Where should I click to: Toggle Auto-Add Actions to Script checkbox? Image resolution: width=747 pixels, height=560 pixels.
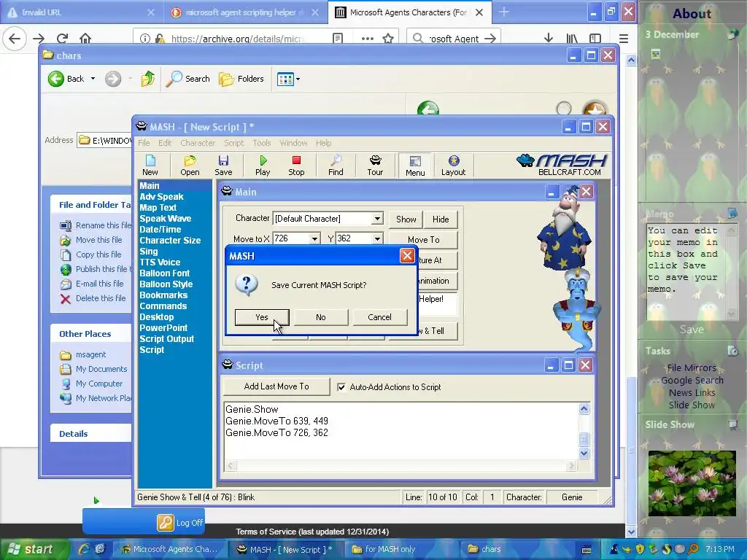[341, 387]
